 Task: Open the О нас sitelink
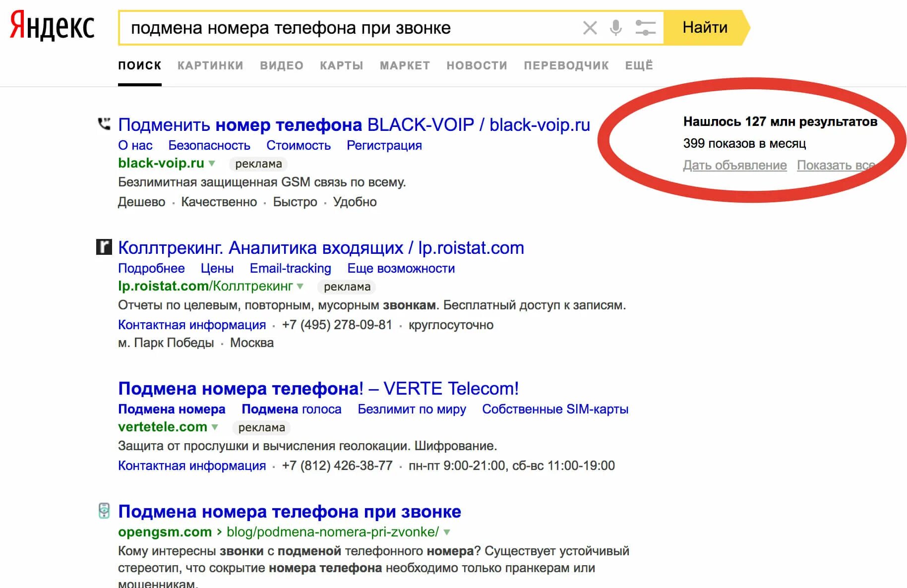coord(135,145)
